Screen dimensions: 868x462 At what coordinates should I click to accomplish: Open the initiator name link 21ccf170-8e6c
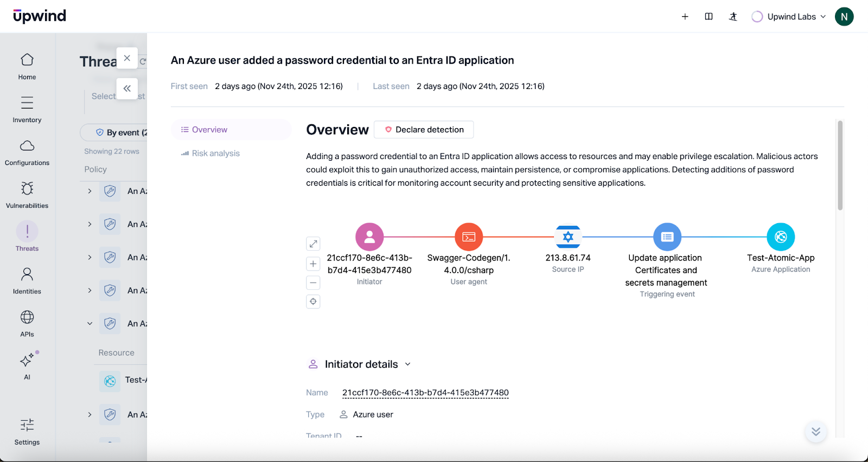tap(425, 393)
